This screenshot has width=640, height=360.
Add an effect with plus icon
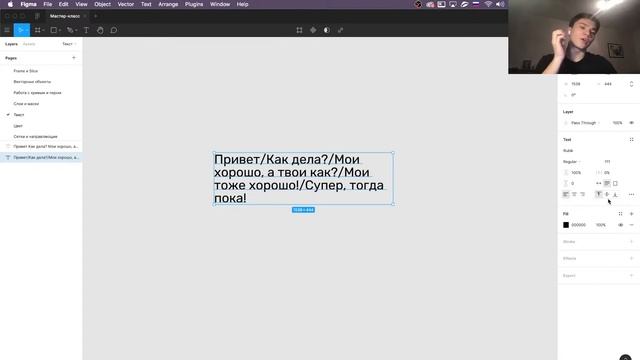[x=631, y=258]
